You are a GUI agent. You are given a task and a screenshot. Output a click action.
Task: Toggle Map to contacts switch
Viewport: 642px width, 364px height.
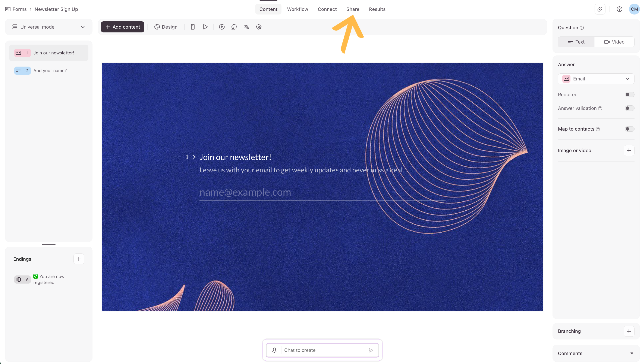tap(629, 129)
